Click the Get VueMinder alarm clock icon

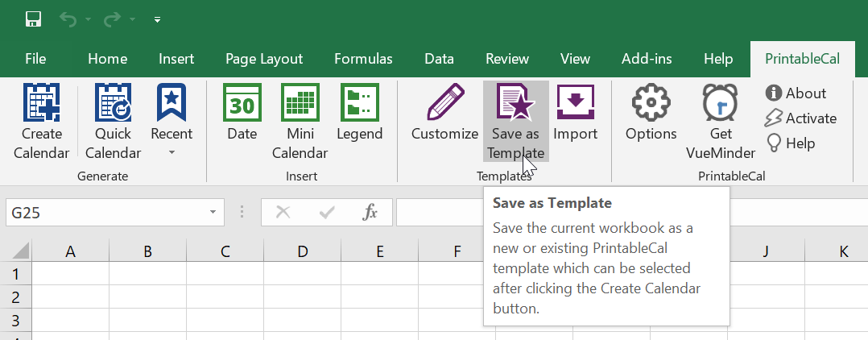point(721,103)
